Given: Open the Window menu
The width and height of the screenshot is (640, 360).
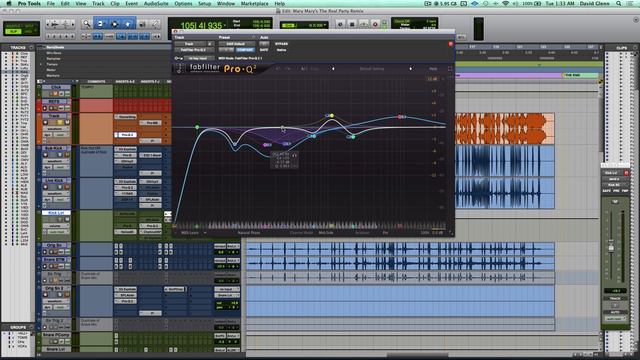Looking at the screenshot, I should [x=226, y=3].
